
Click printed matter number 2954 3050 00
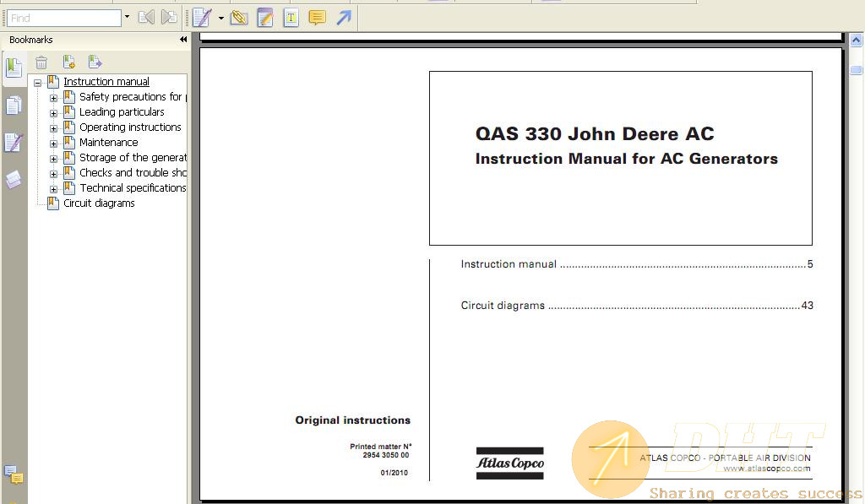(x=385, y=455)
